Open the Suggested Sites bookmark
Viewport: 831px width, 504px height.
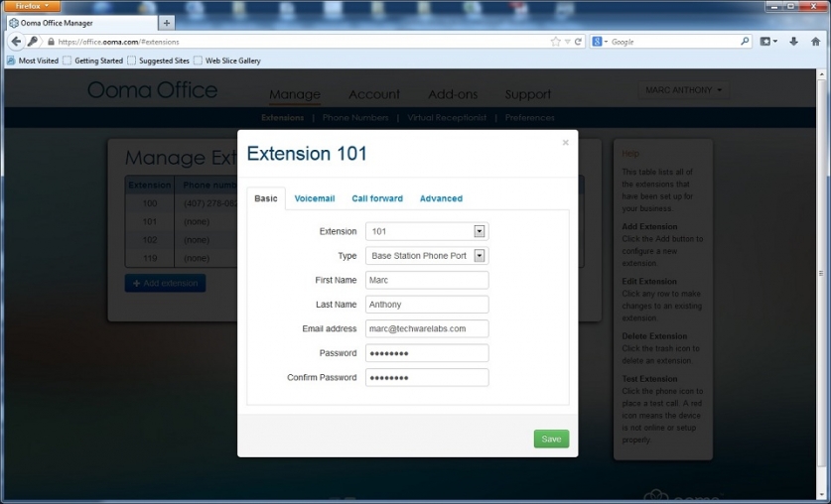pyautogui.click(x=158, y=61)
